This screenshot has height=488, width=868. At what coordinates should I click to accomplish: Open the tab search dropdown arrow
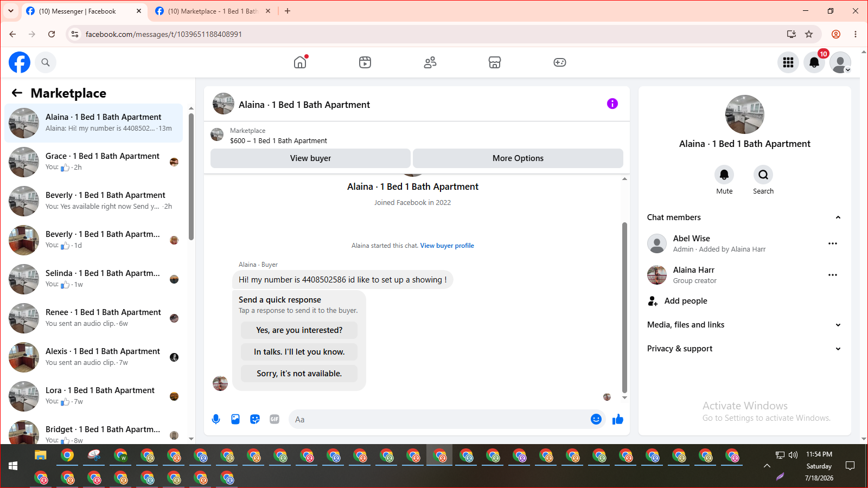coord(11,11)
